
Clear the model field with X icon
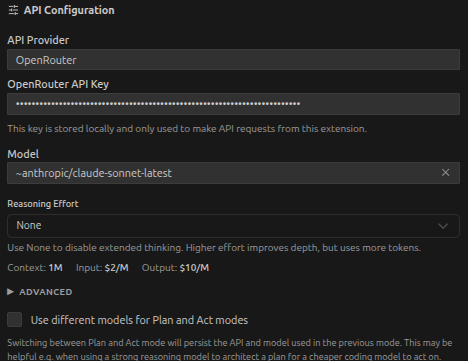tap(445, 173)
